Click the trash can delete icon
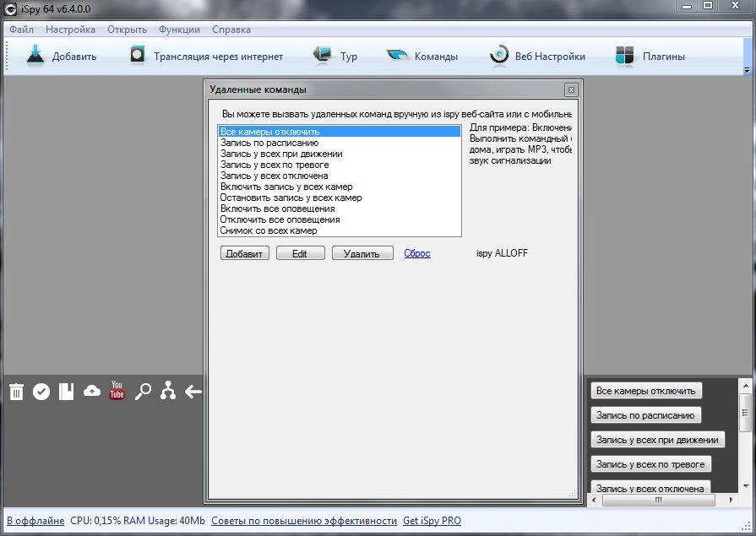 (16, 392)
